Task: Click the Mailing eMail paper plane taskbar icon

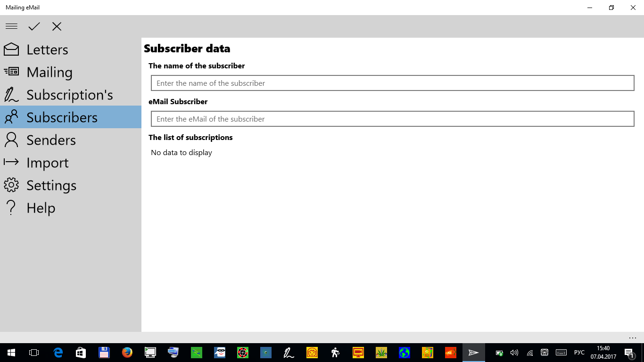Action: coord(474,353)
